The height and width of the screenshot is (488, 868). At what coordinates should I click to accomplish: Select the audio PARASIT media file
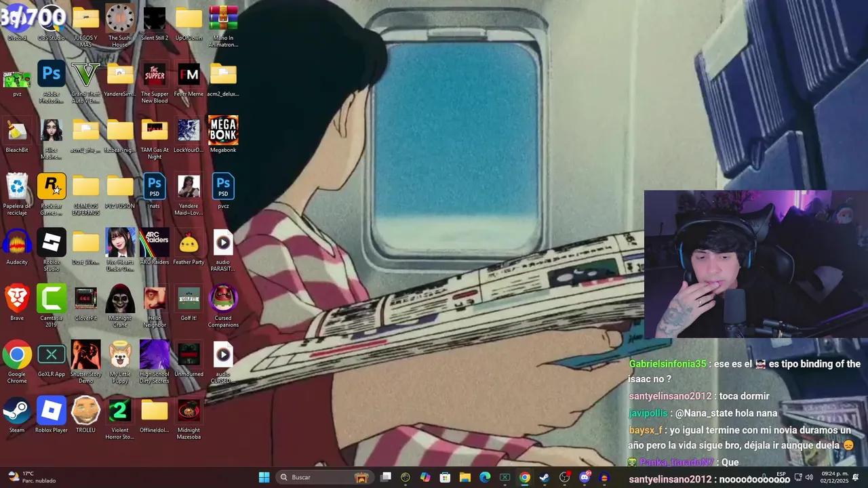point(223,251)
